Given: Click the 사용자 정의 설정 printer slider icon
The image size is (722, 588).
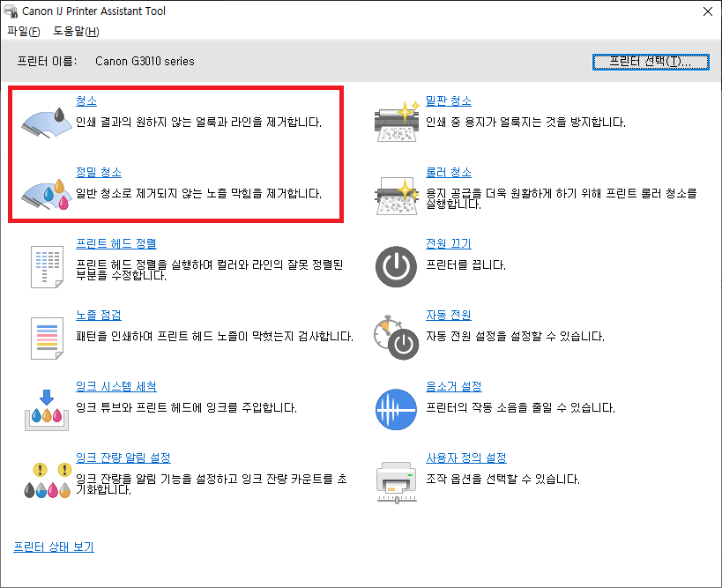Looking at the screenshot, I should [x=397, y=482].
